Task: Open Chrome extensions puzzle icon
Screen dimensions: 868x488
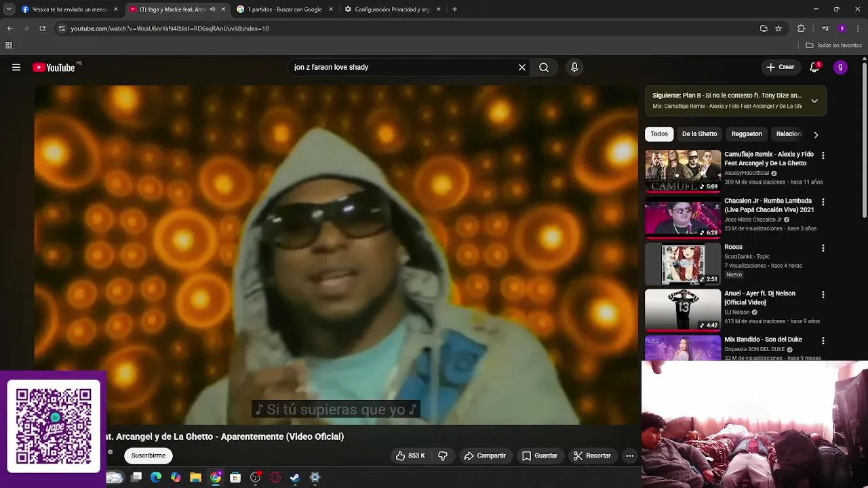Action: click(801, 28)
